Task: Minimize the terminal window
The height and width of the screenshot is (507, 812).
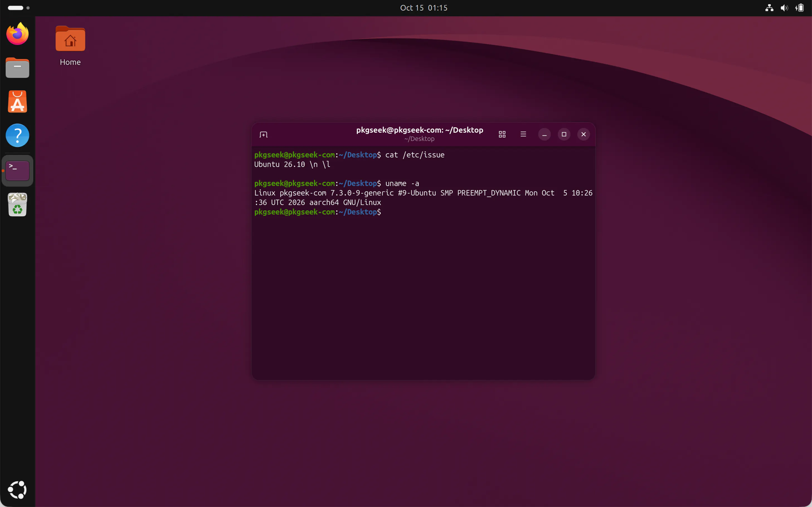Action: (544, 135)
